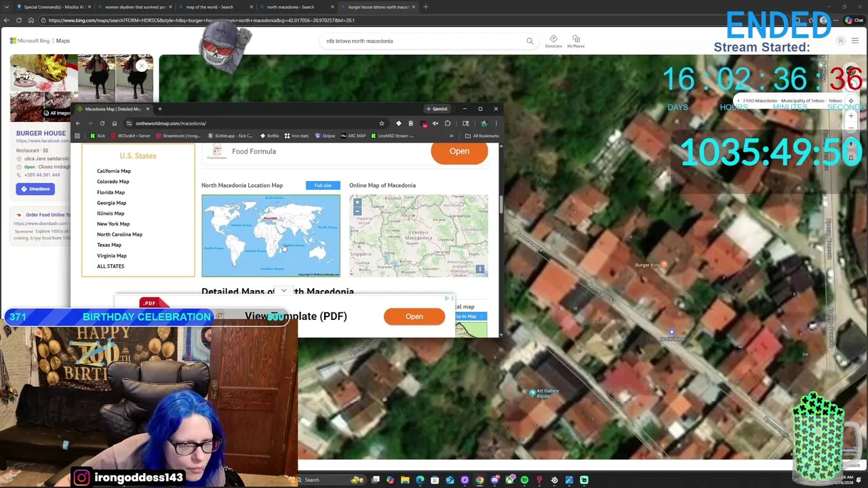Open 'Order Food Online' sponsored link
The height and width of the screenshot is (488, 868).
coord(48,215)
